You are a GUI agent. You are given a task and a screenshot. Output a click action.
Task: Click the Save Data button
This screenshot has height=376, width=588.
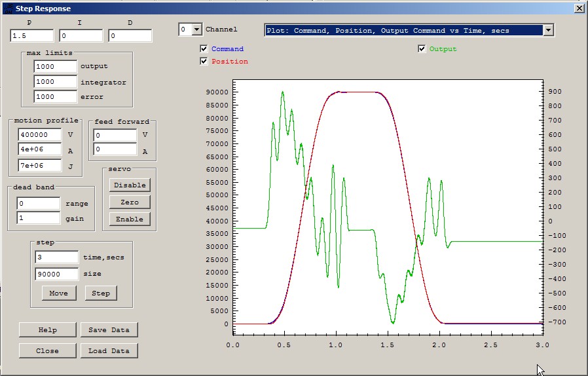(x=109, y=330)
